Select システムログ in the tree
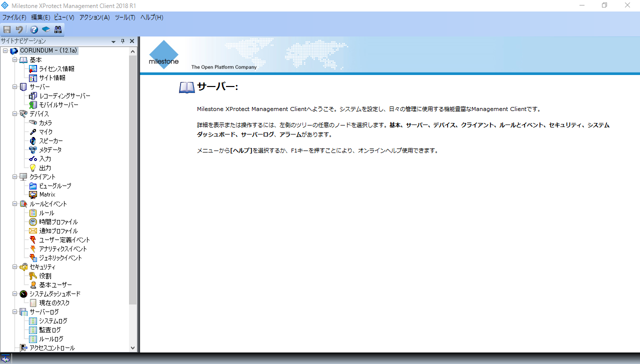The image size is (640, 364). click(53, 321)
